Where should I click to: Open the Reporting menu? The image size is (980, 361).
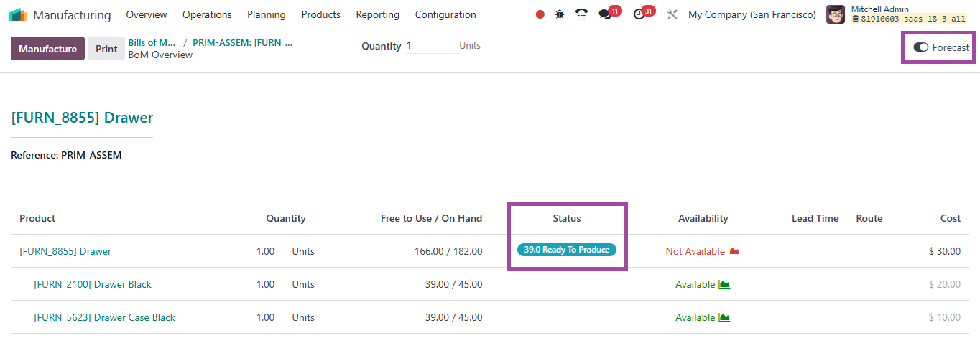[377, 14]
